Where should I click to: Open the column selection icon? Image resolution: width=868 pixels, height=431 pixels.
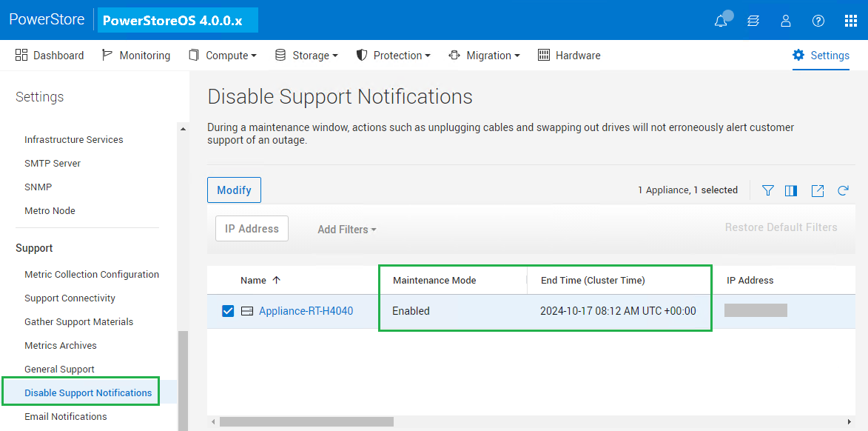click(x=790, y=190)
